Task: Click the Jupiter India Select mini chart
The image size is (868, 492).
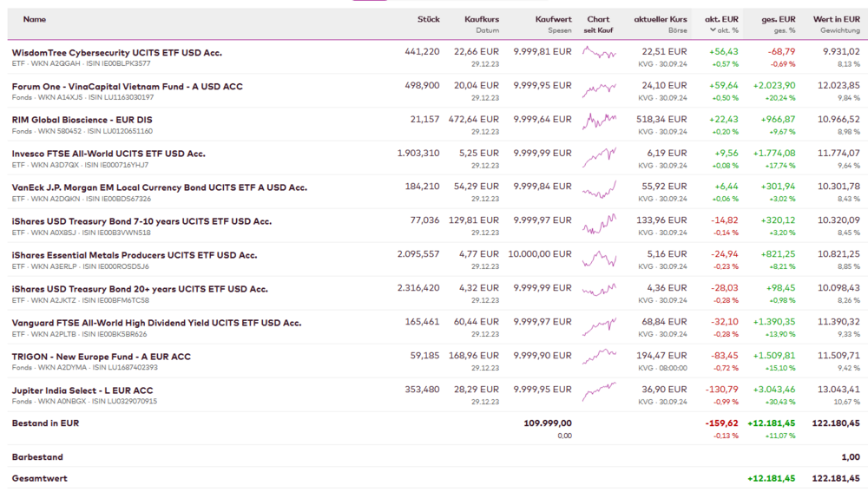Action: 599,391
